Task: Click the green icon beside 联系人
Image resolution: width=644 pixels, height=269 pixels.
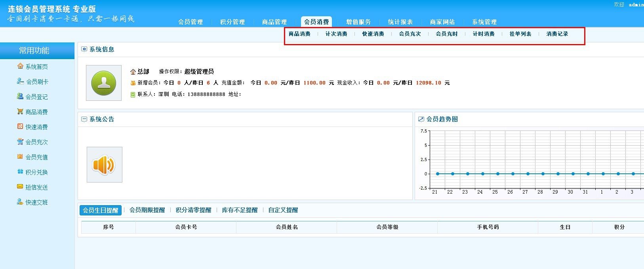Action: click(133, 94)
